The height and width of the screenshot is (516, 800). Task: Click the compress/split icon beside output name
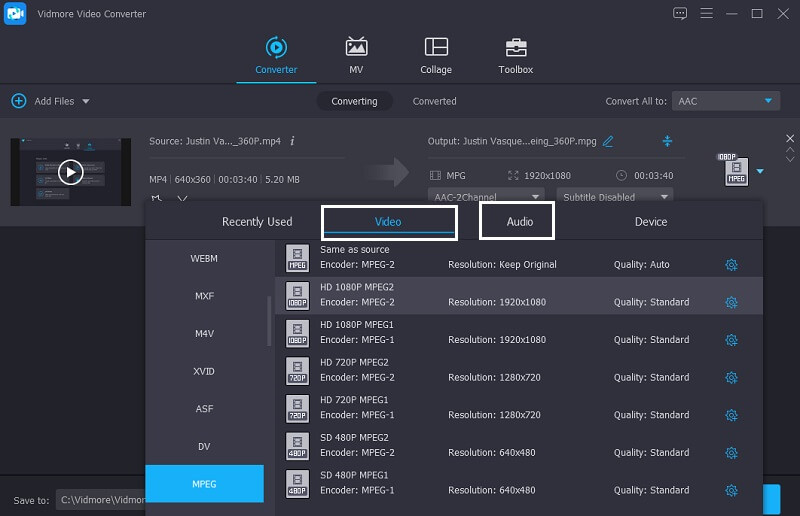667,141
